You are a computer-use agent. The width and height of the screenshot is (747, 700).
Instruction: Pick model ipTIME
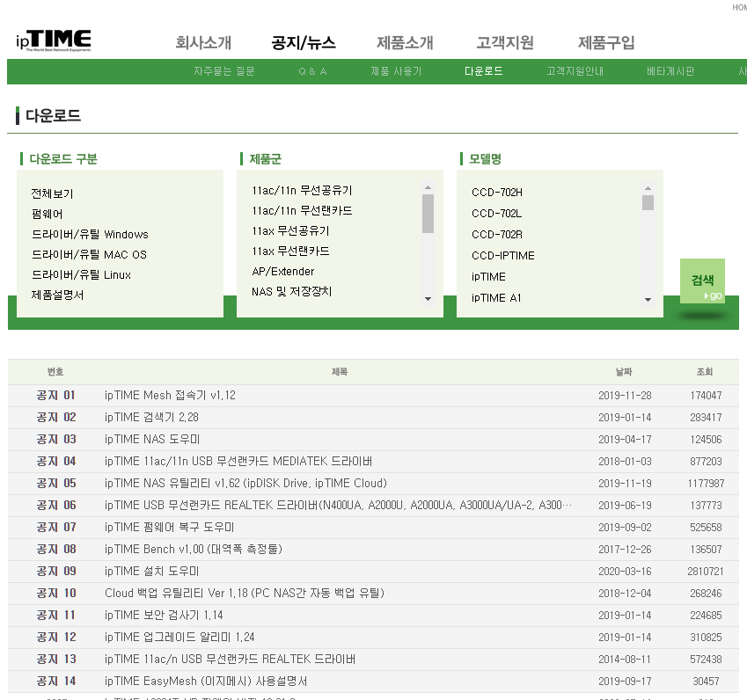tap(488, 277)
